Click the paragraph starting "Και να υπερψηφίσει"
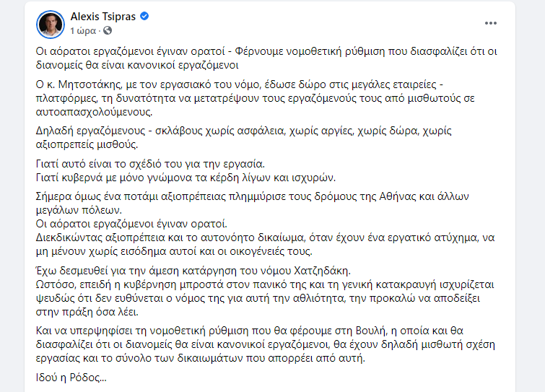This screenshot has height=392, width=545. tap(265, 344)
